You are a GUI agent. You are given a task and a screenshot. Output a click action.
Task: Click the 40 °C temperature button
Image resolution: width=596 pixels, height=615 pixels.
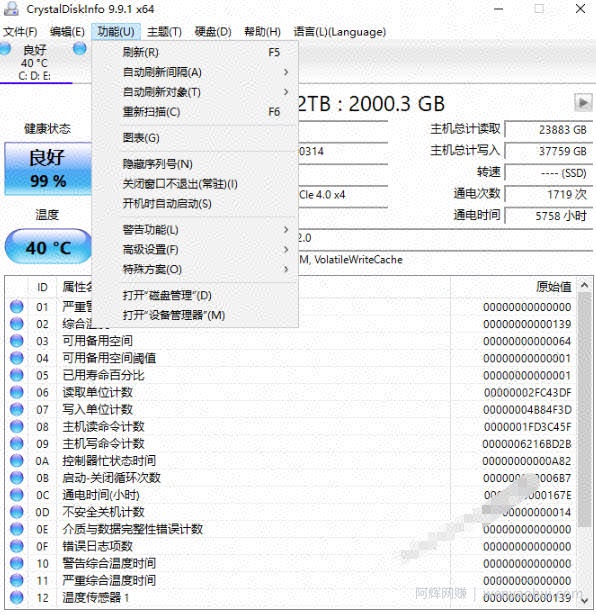48,247
